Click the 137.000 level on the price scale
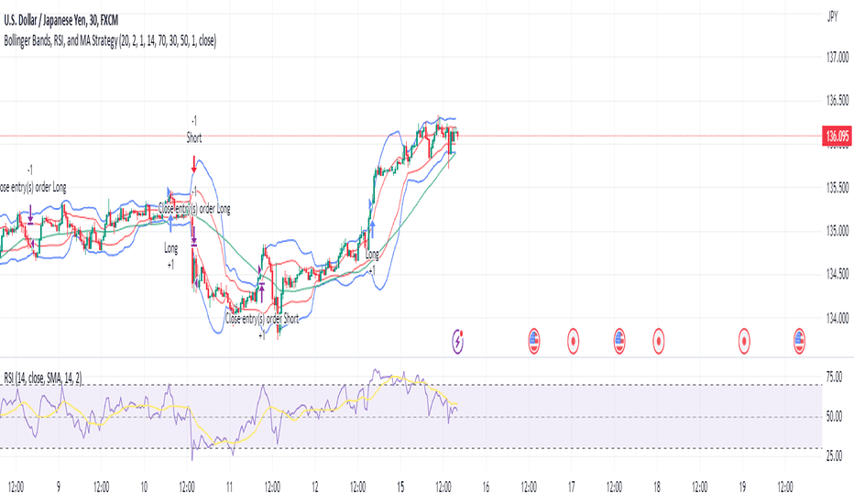The image size is (854, 504). [838, 57]
